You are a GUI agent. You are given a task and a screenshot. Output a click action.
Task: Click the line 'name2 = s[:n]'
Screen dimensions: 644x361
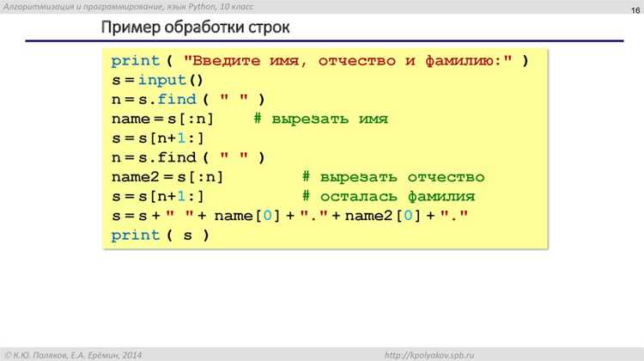(167, 177)
